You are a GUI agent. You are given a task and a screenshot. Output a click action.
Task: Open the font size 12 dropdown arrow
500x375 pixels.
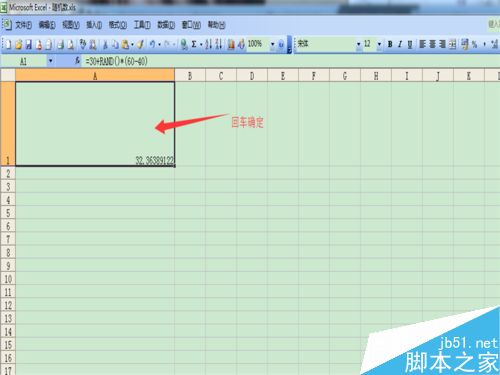point(379,44)
